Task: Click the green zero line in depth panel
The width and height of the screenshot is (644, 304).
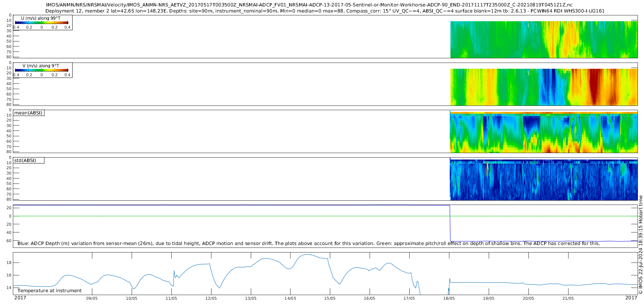Action: 325,216
